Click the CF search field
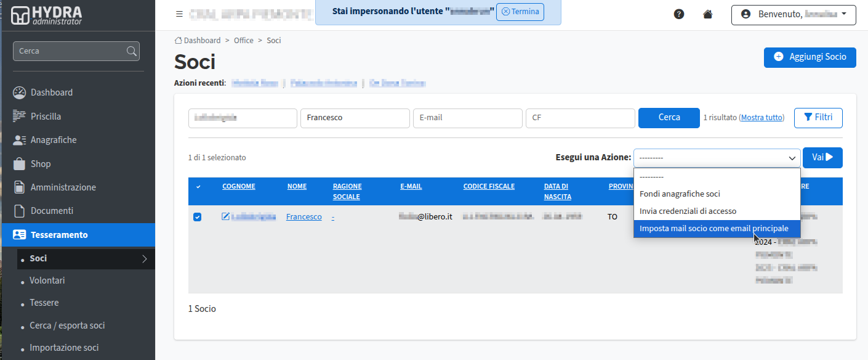This screenshot has width=868, height=360. 580,118
